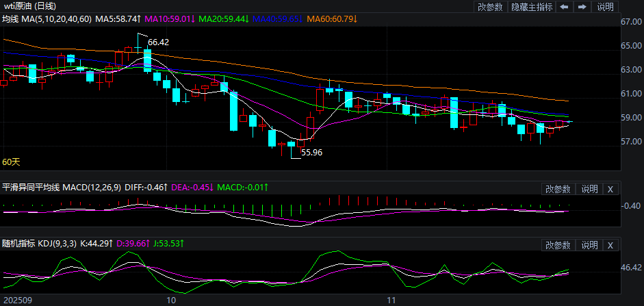Click the 60天 period label
The height and width of the screenshot is (306, 644).
(11, 162)
